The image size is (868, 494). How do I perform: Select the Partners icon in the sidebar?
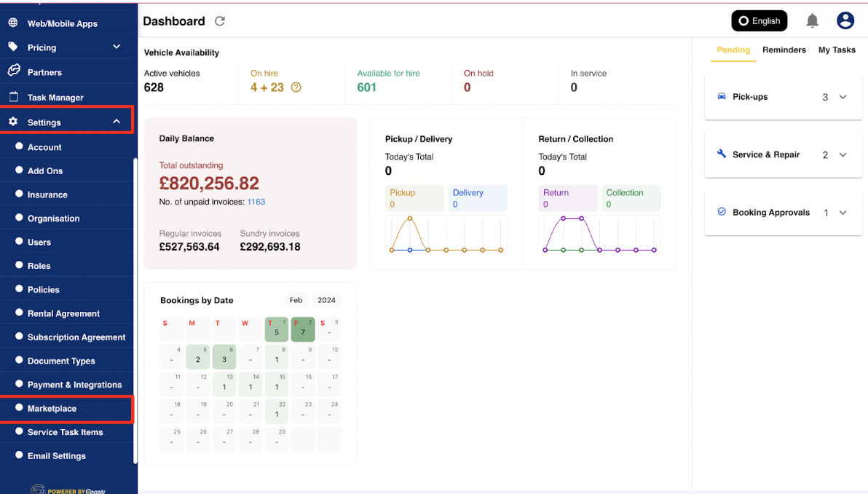tap(12, 71)
